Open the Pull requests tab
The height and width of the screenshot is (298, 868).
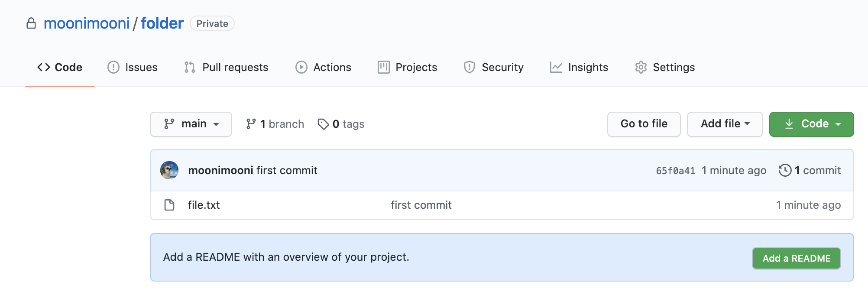tap(226, 67)
